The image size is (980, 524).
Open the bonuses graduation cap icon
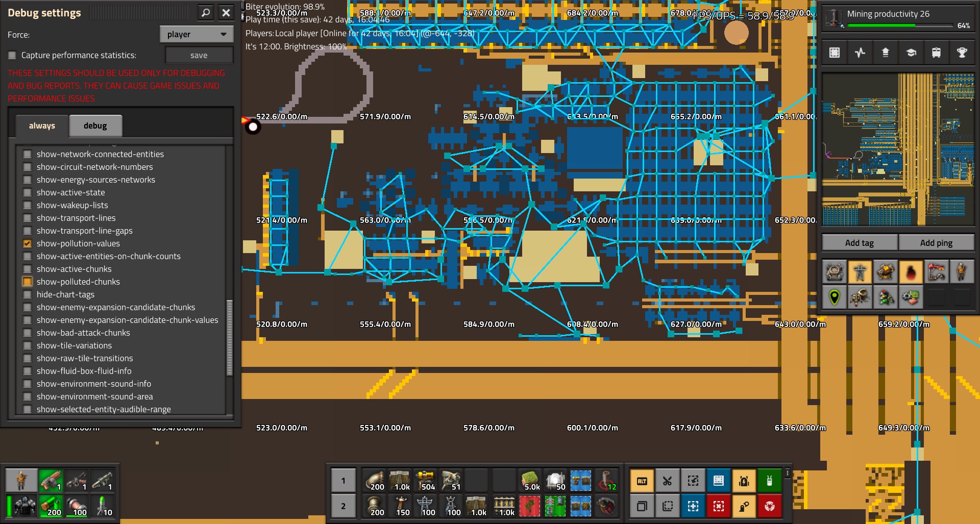tap(911, 53)
